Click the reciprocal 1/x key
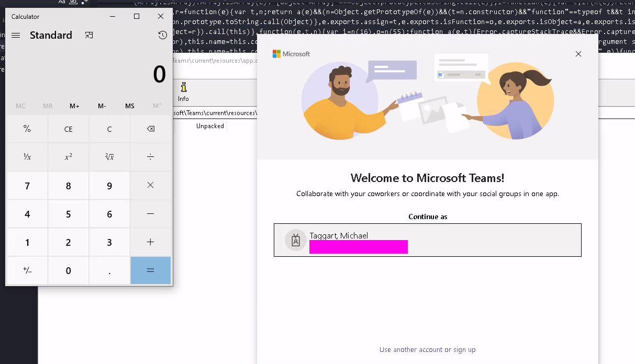 [x=27, y=157]
